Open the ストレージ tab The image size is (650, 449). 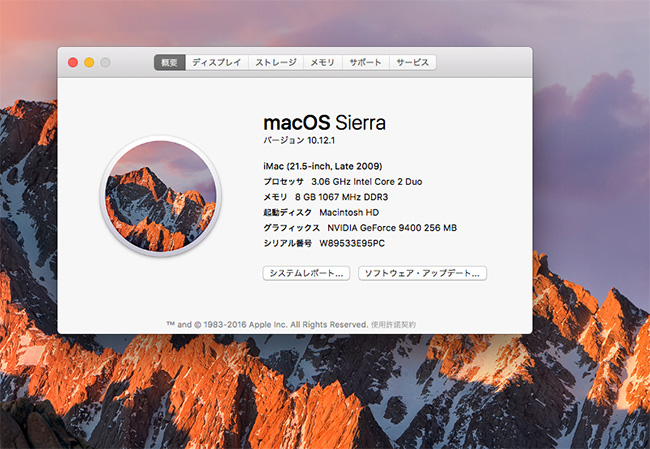click(x=276, y=63)
